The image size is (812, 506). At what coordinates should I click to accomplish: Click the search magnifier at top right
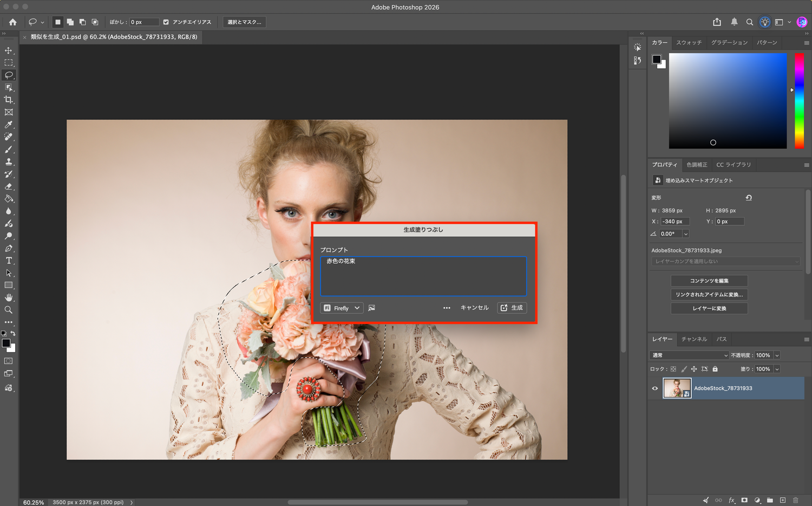tap(750, 22)
